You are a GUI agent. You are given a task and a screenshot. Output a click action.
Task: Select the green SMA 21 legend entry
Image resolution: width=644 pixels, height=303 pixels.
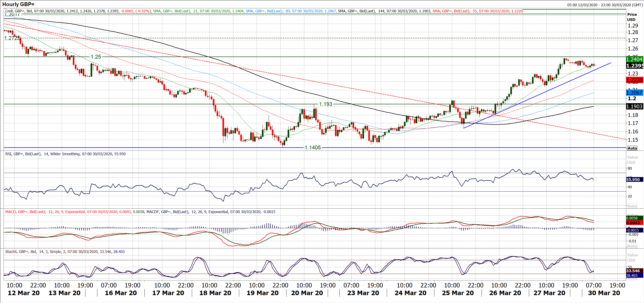tap(199, 11)
